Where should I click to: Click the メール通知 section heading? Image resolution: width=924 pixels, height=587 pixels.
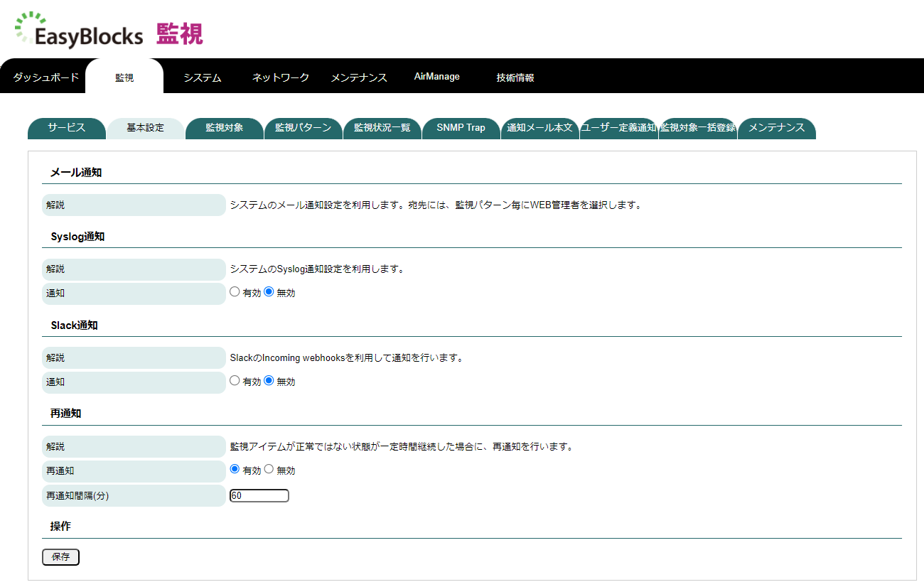pyautogui.click(x=76, y=173)
